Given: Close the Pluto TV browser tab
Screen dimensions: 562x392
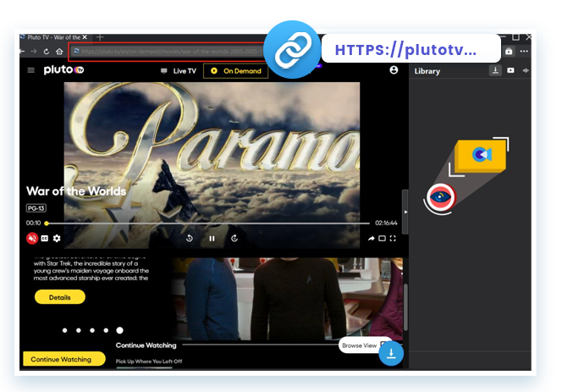Looking at the screenshot, I should point(85,37).
